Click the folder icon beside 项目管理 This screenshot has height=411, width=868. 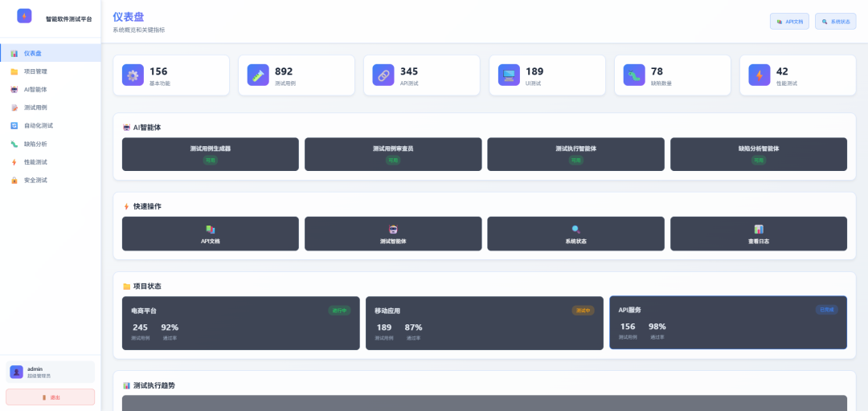(14, 72)
